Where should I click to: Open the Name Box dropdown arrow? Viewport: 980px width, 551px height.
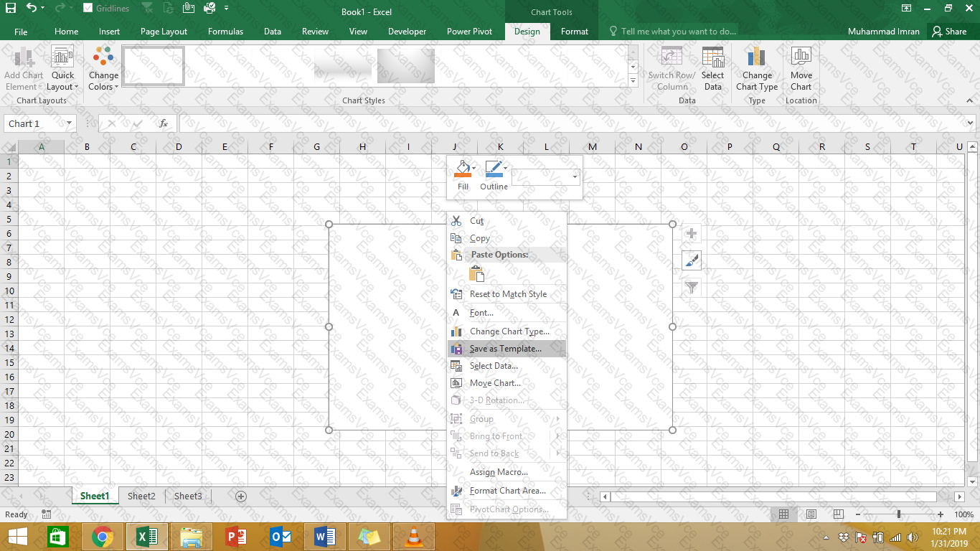69,123
